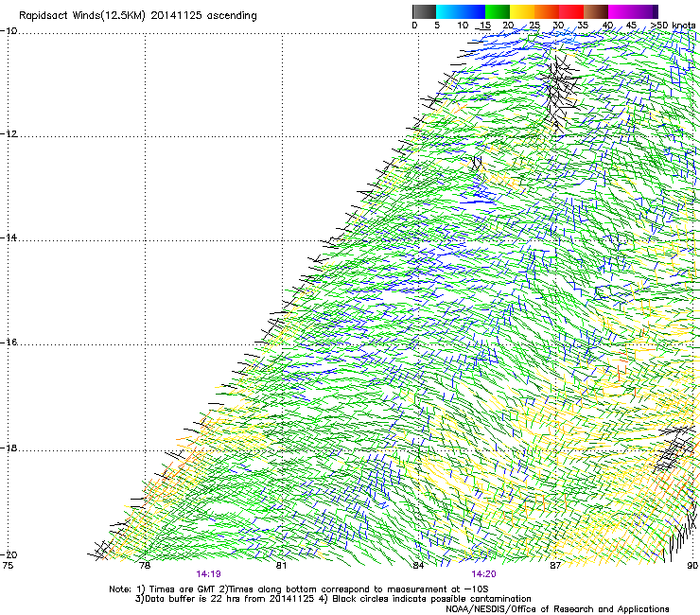Viewport: 700px width, 615px height.
Task: Select the '-20' latitude axis label
Action: [x=9, y=554]
